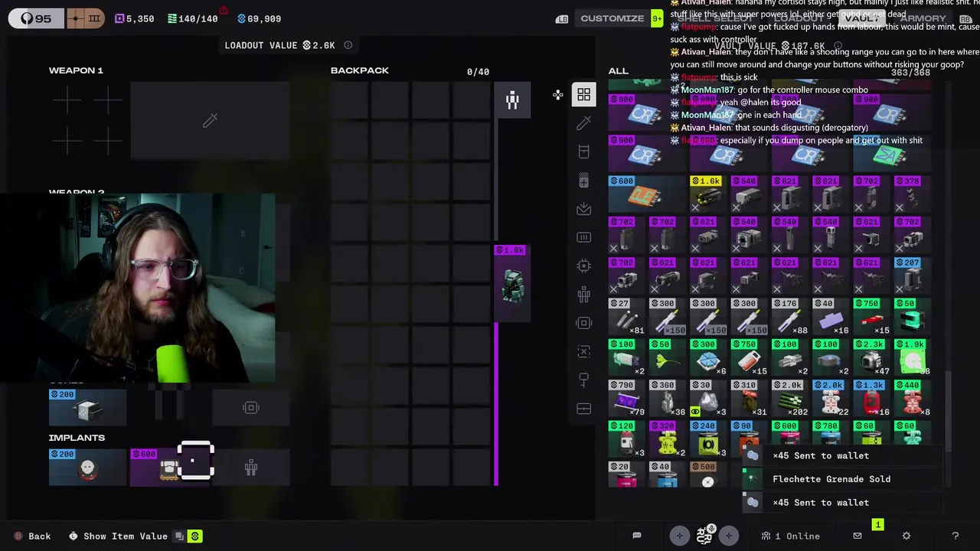Screen dimensions: 980x551
Task: Switch item value display to credits icon mode
Action: pos(194,536)
